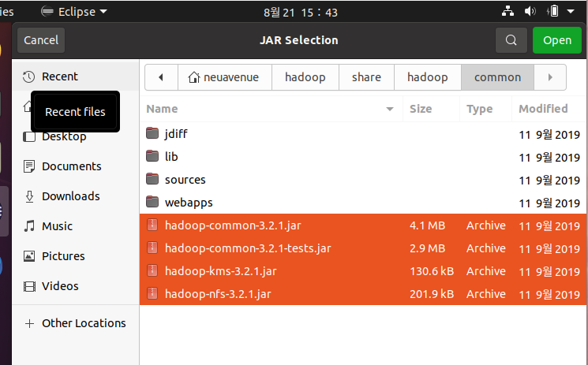Screen dimensions: 588x365
Task: Click the jdiff folder icon
Action: [x=152, y=133]
